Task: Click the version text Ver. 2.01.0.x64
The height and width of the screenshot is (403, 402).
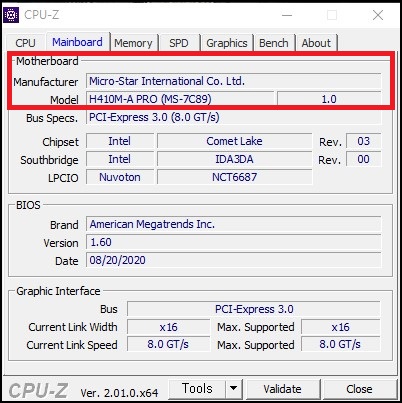Action: 119,393
